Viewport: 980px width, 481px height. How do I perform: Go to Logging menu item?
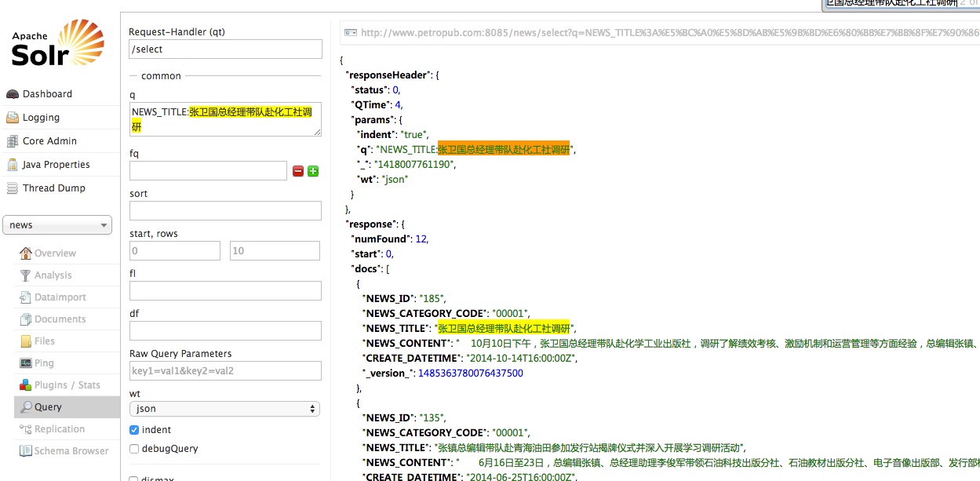41,118
